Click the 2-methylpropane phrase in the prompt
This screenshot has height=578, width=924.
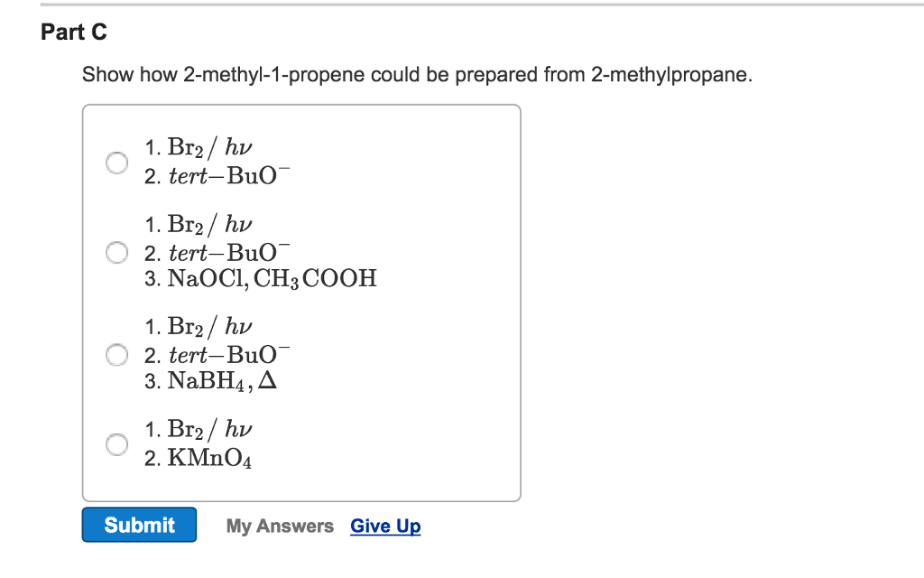pyautogui.click(x=669, y=75)
